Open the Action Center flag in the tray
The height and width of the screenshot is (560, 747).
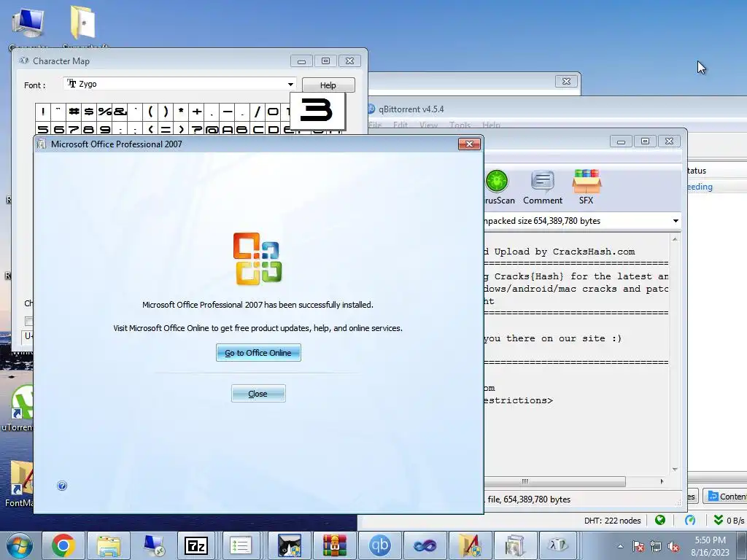tap(638, 546)
